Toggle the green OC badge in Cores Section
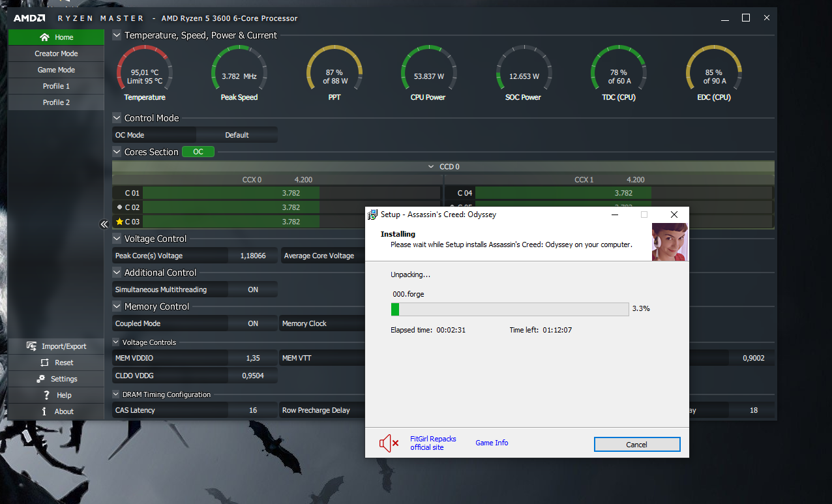832x504 pixels. pos(198,152)
